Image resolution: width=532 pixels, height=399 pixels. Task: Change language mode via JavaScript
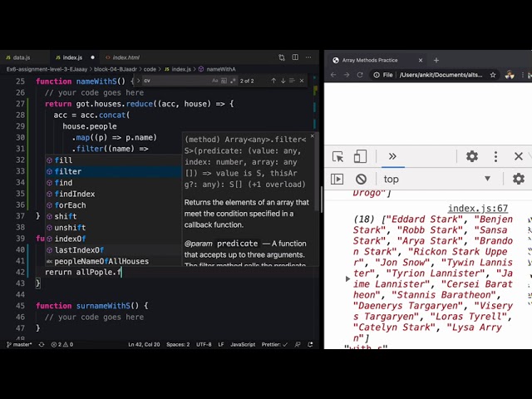pyautogui.click(x=243, y=344)
